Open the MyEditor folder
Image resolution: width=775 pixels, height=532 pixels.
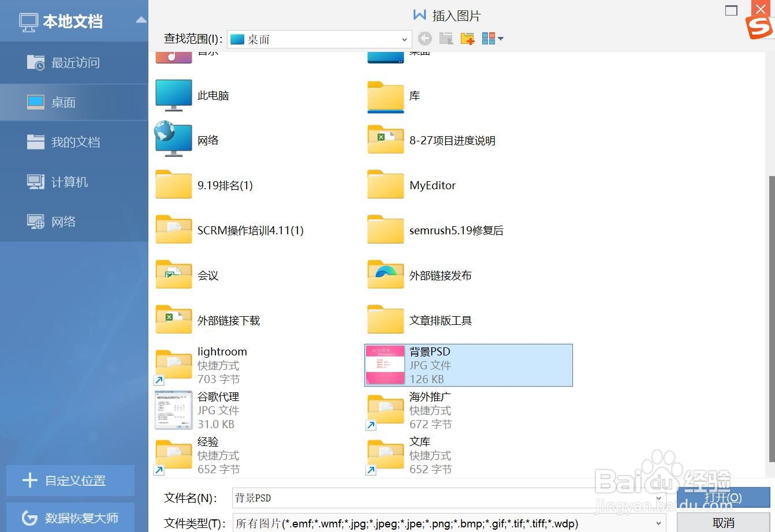coord(431,185)
